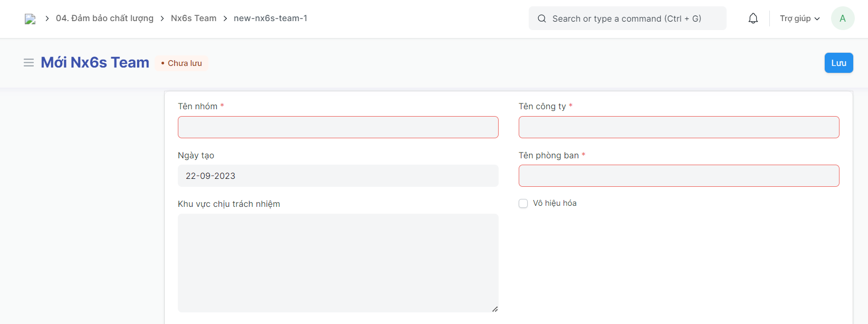This screenshot has height=324, width=868.
Task: Click the Tên công ty field
Action: 679,127
